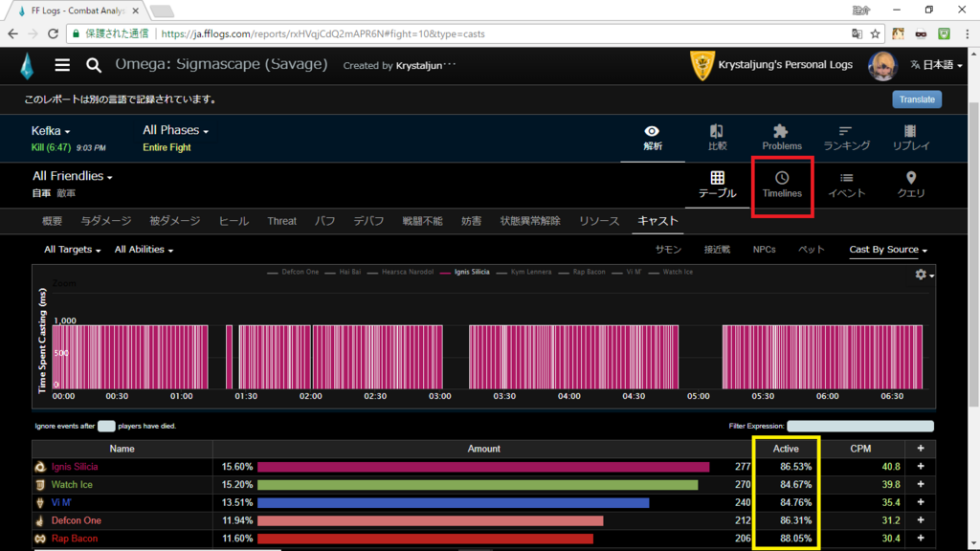Open the Watch Ice player link

(71, 484)
